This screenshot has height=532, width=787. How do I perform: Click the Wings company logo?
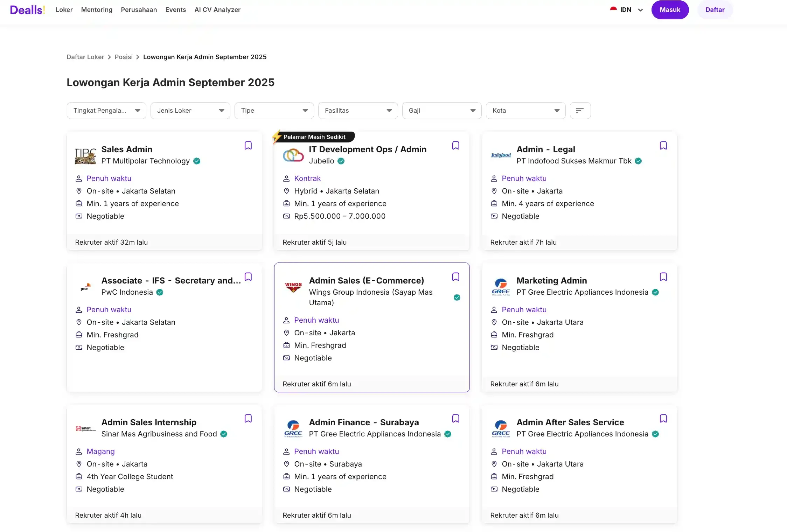(x=293, y=287)
